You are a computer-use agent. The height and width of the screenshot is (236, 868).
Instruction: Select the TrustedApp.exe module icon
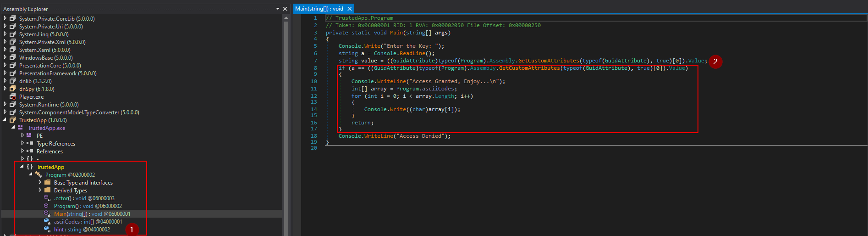(20, 128)
